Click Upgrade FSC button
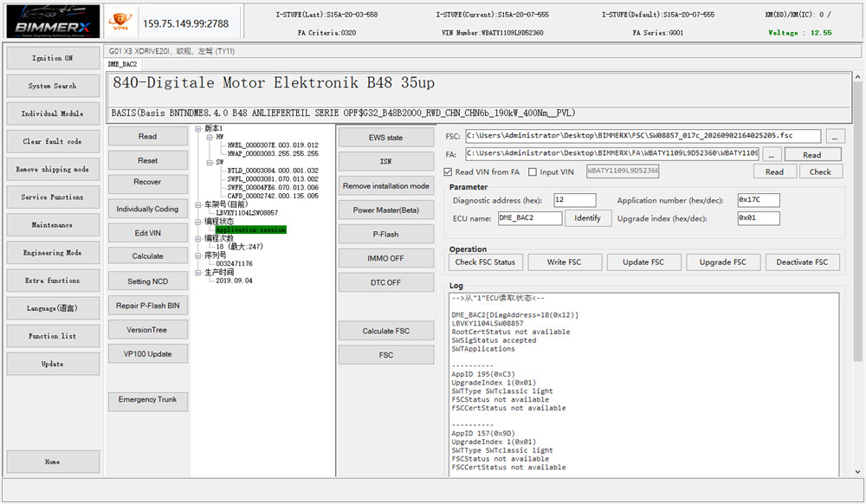This screenshot has width=866, height=504. [x=722, y=262]
